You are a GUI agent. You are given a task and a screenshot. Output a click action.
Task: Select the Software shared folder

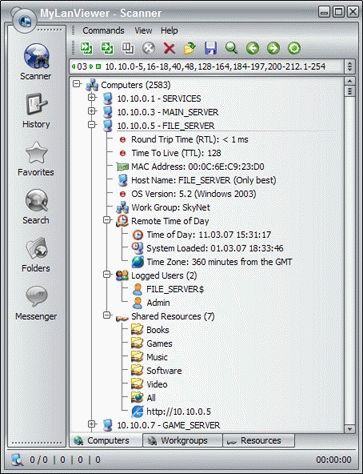click(164, 371)
